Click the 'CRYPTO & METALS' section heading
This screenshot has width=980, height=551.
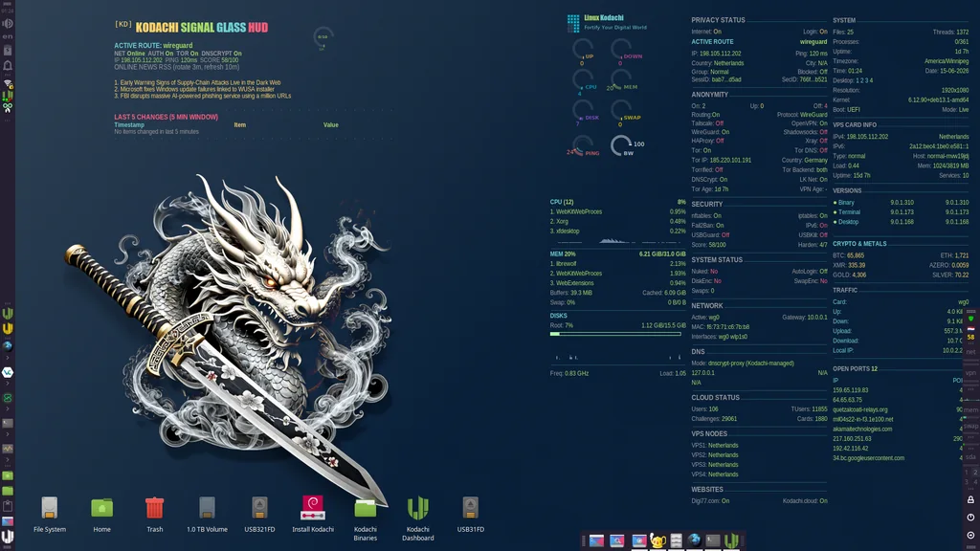859,244
